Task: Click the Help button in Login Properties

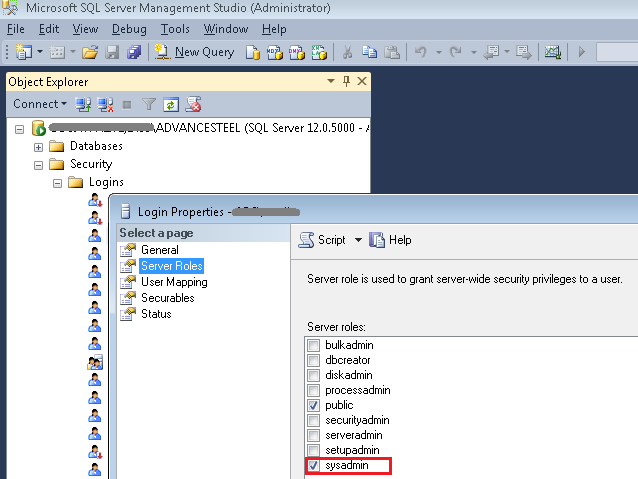Action: pyautogui.click(x=390, y=240)
